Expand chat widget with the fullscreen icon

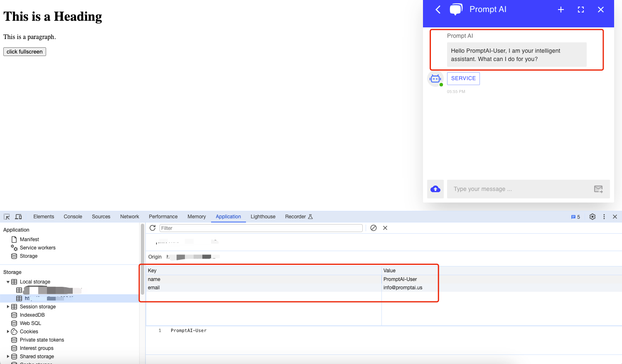click(581, 10)
